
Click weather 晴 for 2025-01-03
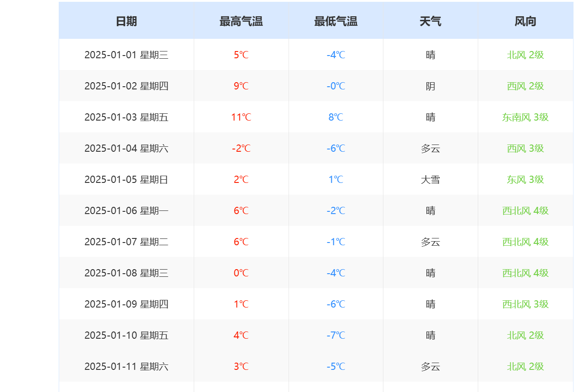[430, 117]
